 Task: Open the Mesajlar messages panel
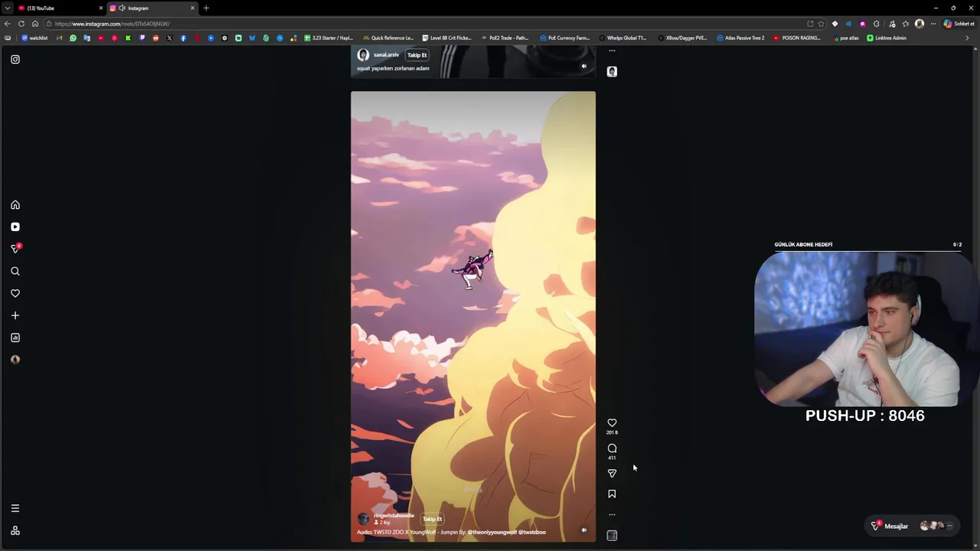click(x=911, y=526)
